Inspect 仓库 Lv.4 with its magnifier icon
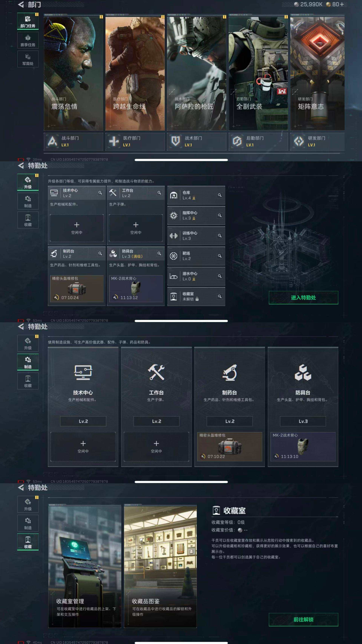Viewport: 362px width, 644px height. tap(220, 195)
